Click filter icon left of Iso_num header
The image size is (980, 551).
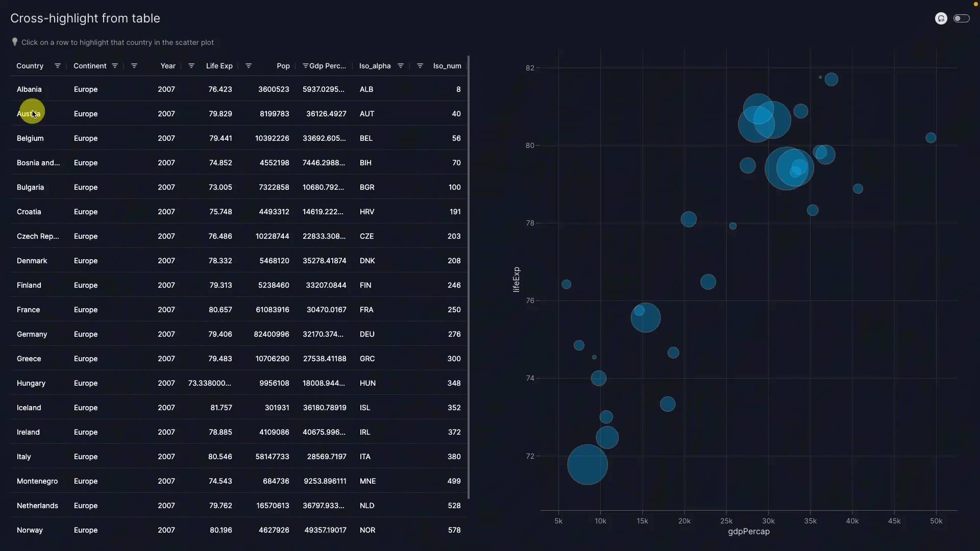(x=420, y=66)
